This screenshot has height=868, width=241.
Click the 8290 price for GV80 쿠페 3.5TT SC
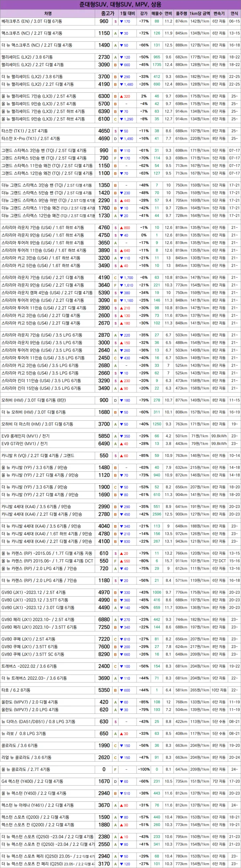click(x=104, y=654)
